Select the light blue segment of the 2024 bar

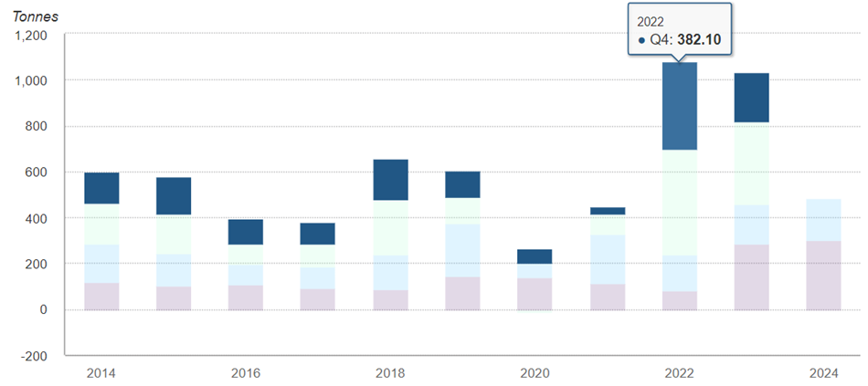[823, 220]
